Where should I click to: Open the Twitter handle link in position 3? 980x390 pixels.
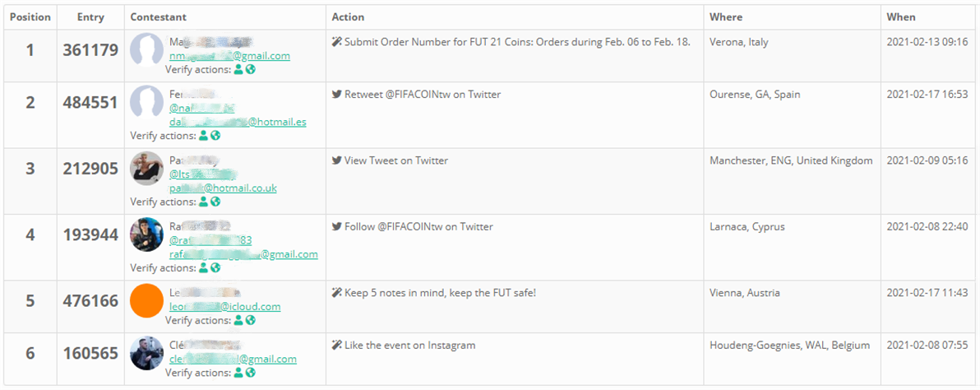click(202, 174)
